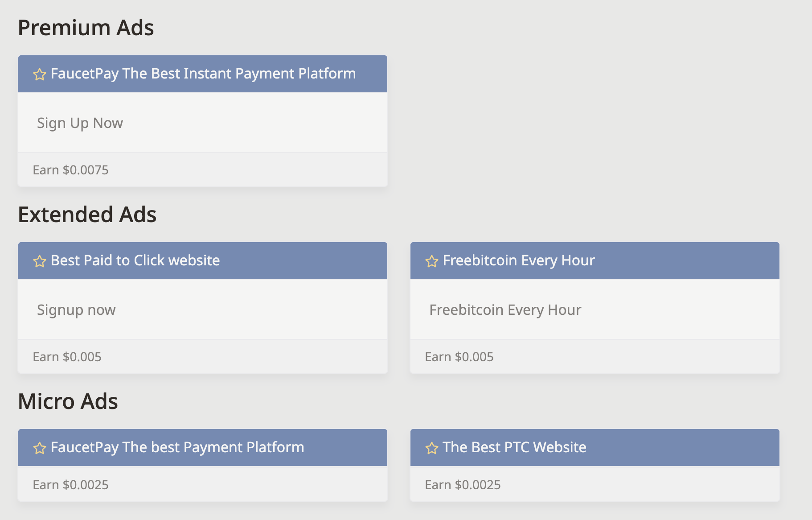
Task: Click Earn $0.0075 on the premium ad
Action: 70,170
